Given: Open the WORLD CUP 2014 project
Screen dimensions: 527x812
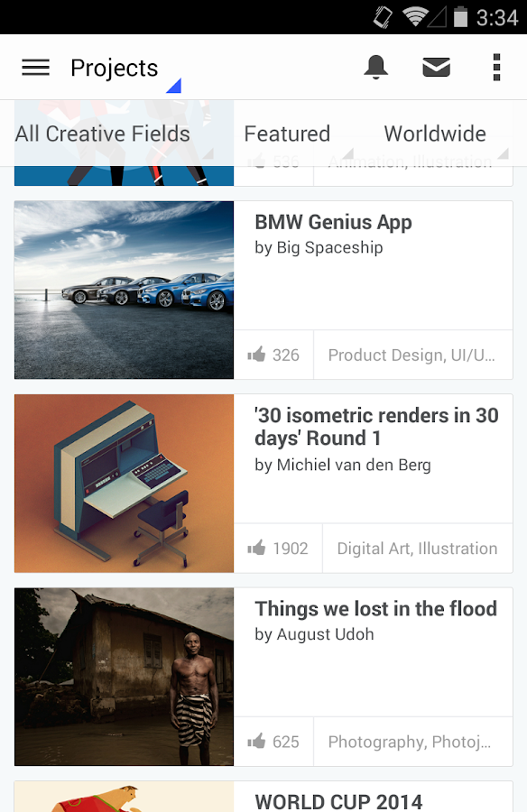Looking at the screenshot, I should 337,802.
